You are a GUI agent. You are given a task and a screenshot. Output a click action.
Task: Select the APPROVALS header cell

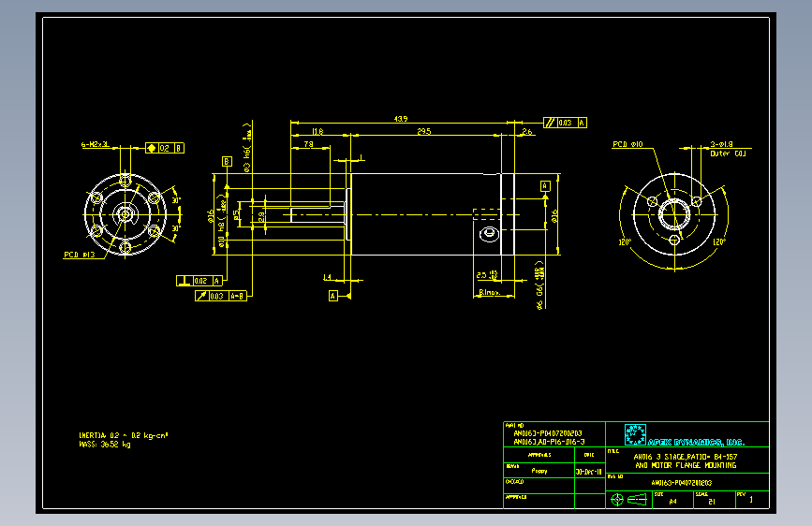[539, 455]
